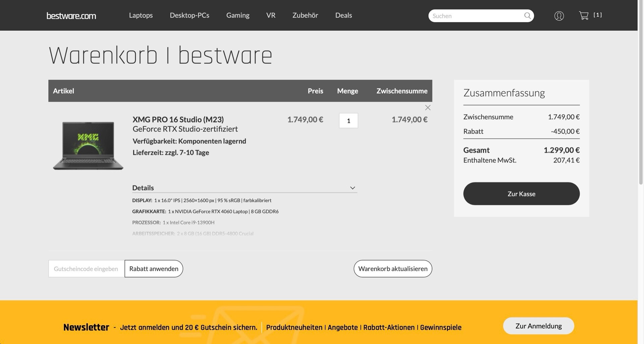Viewport: 644px width, 344px height.
Task: Click Zur Anmeldung newsletter button
Action: tap(538, 326)
